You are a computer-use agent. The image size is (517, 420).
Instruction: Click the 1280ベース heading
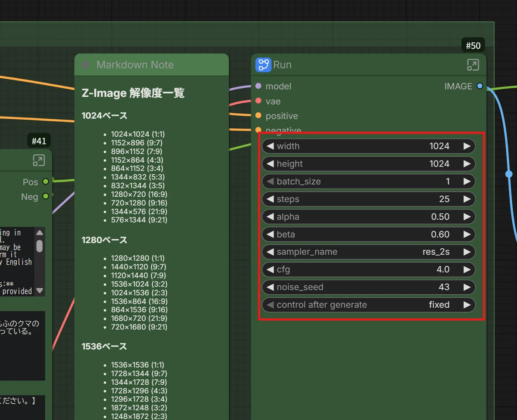pos(104,240)
